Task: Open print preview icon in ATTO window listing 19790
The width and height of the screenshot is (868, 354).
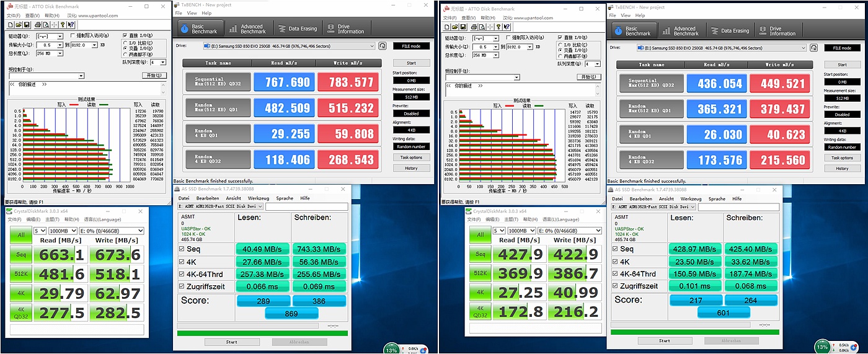Action: click(46, 25)
